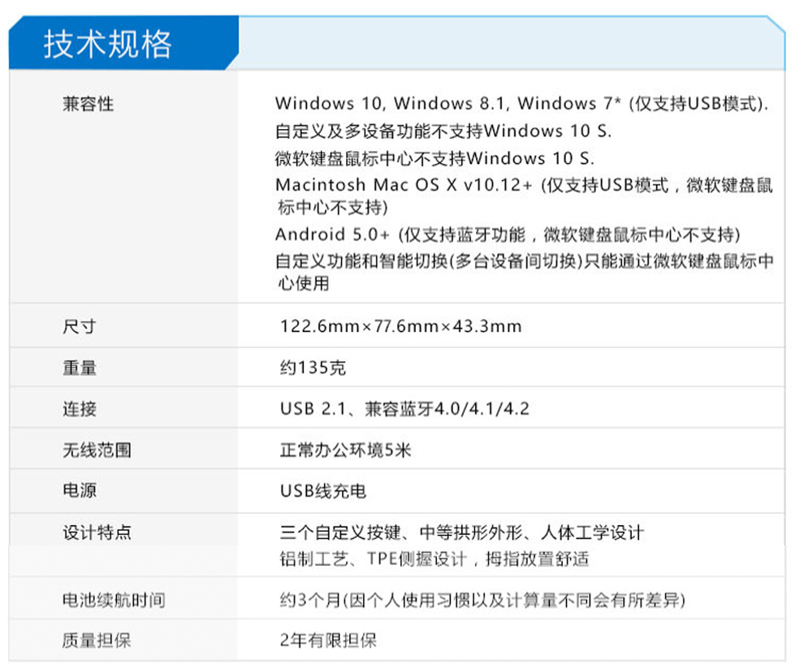Click the 三个自定义按键、中等拱形外形 line

(x=461, y=532)
